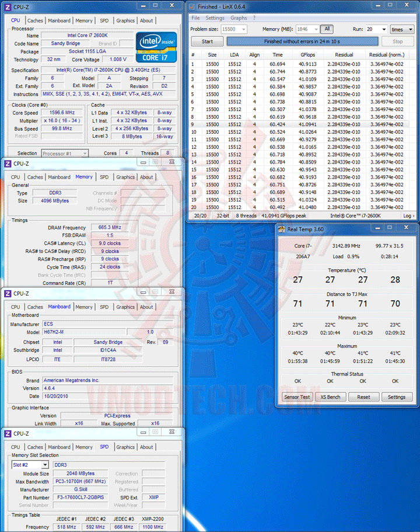Open the Problem size dropdown in LinX
The height and width of the screenshot is (532, 420).
(x=243, y=30)
